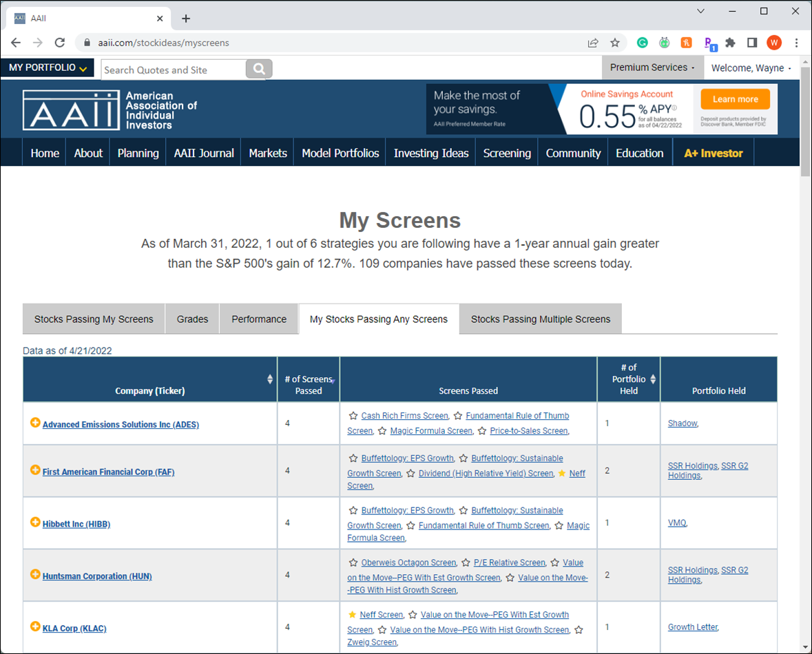Open Chrome three-dot menu
The height and width of the screenshot is (654, 812).
coord(796,43)
